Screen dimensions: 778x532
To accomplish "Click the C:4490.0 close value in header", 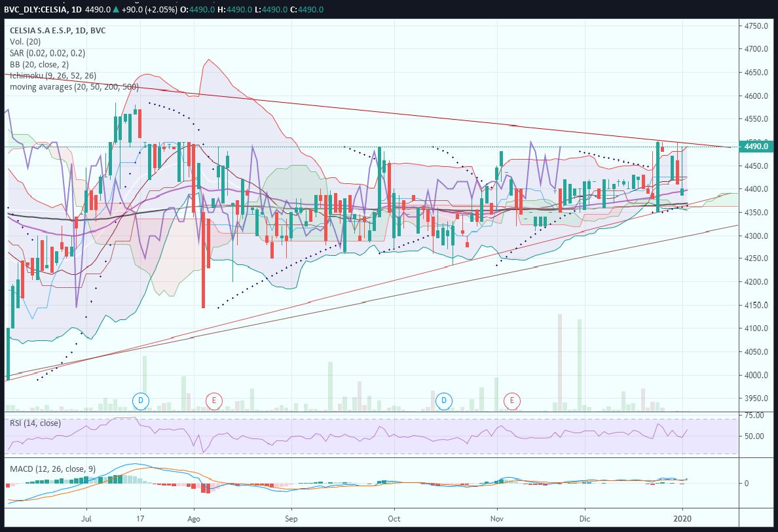I will 307,9.
